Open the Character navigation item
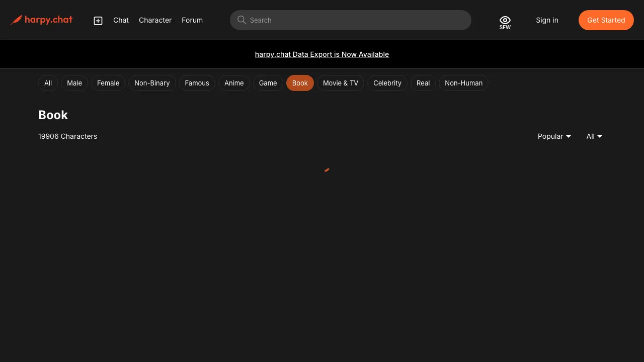The height and width of the screenshot is (362, 644). 155,20
